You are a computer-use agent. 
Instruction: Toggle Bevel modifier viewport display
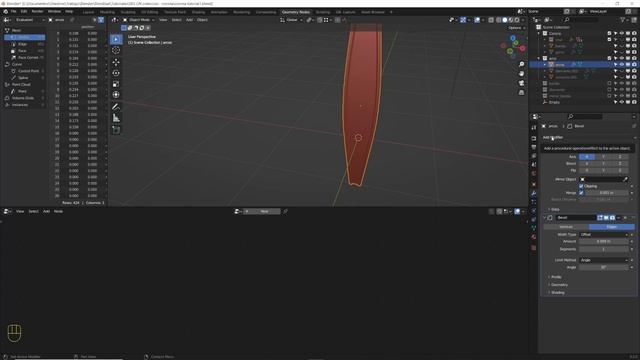606,218
